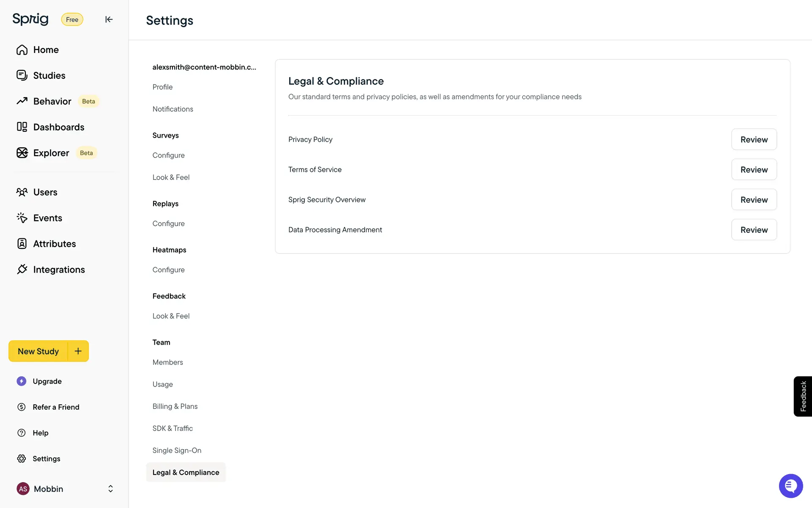Click the Studies icon in sidebar
This screenshot has width=812, height=508.
click(x=22, y=75)
